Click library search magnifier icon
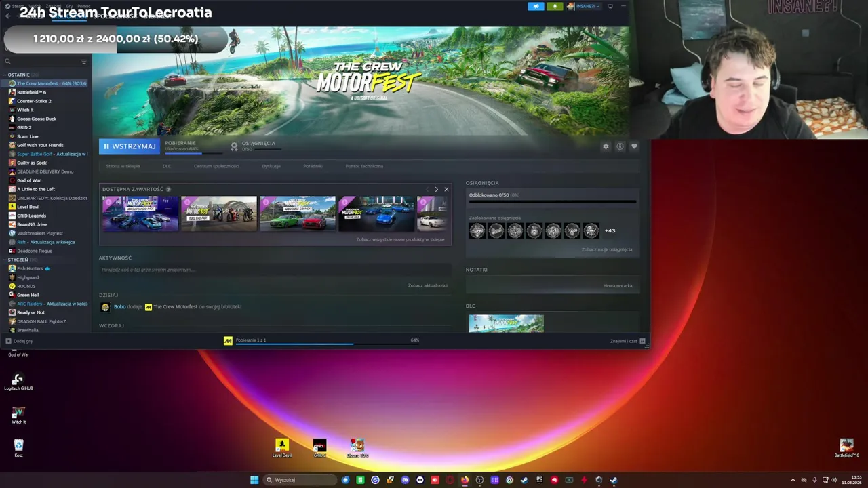This screenshot has height=488, width=868. [7, 62]
